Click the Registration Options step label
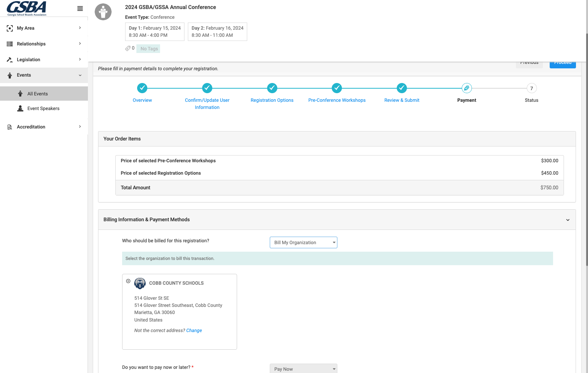Image resolution: width=588 pixels, height=373 pixels. click(272, 100)
